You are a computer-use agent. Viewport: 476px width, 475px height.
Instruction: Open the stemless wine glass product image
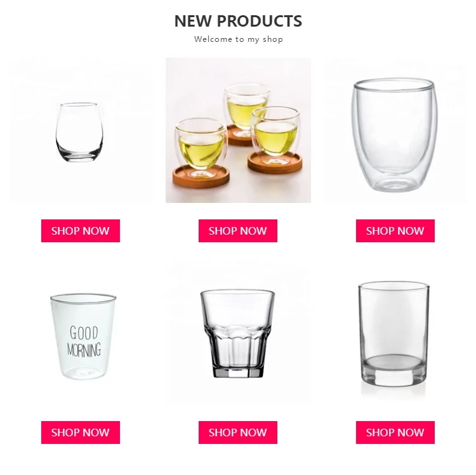[x=79, y=133]
